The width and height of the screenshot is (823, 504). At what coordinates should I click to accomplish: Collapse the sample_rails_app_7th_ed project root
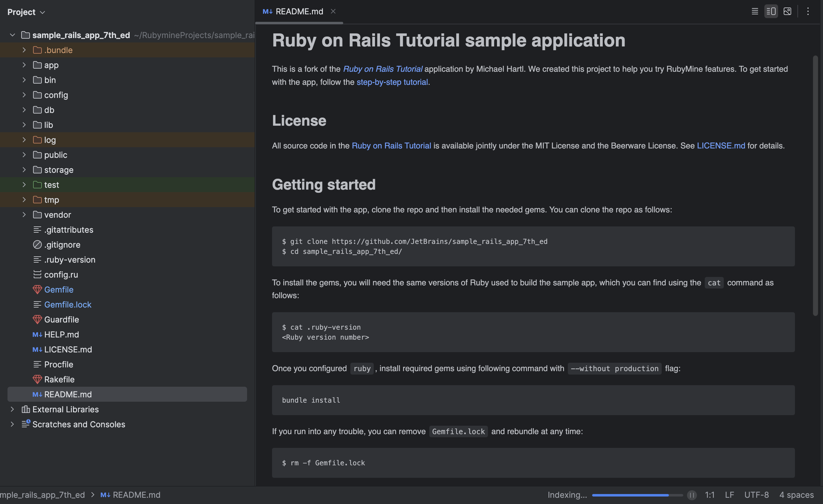point(12,35)
